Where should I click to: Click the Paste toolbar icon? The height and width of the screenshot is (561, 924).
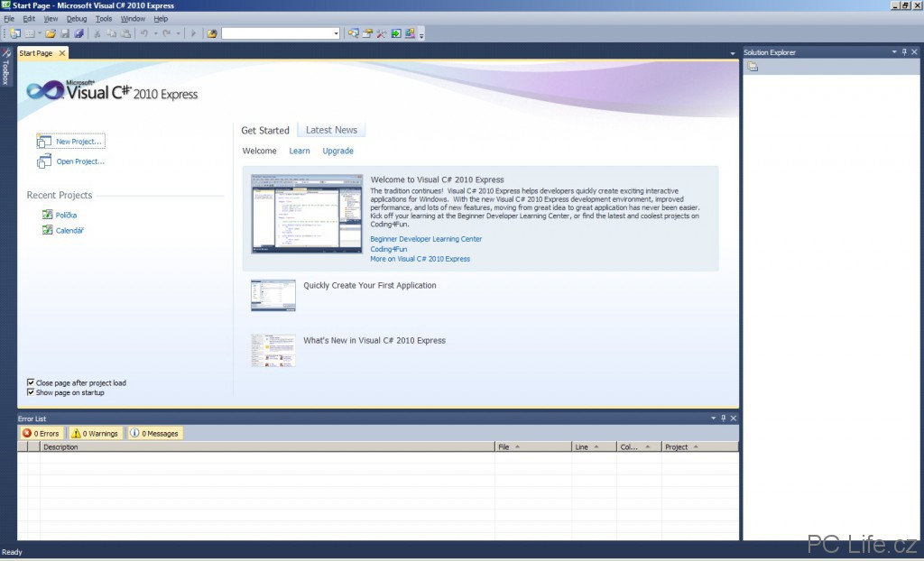coord(125,33)
